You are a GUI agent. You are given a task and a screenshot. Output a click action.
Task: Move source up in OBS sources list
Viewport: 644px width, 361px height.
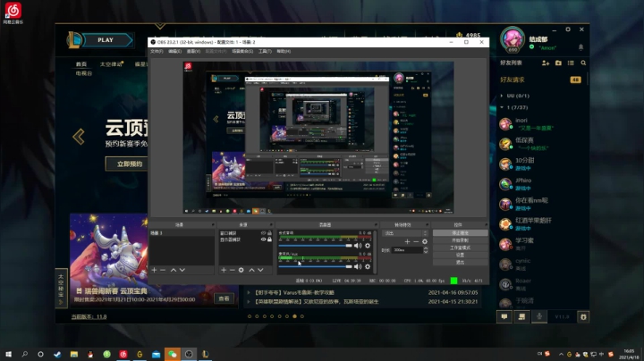point(251,270)
